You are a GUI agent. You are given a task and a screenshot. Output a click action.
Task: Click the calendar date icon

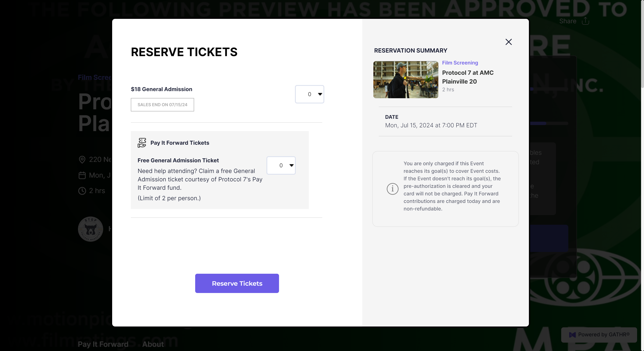[x=82, y=175]
